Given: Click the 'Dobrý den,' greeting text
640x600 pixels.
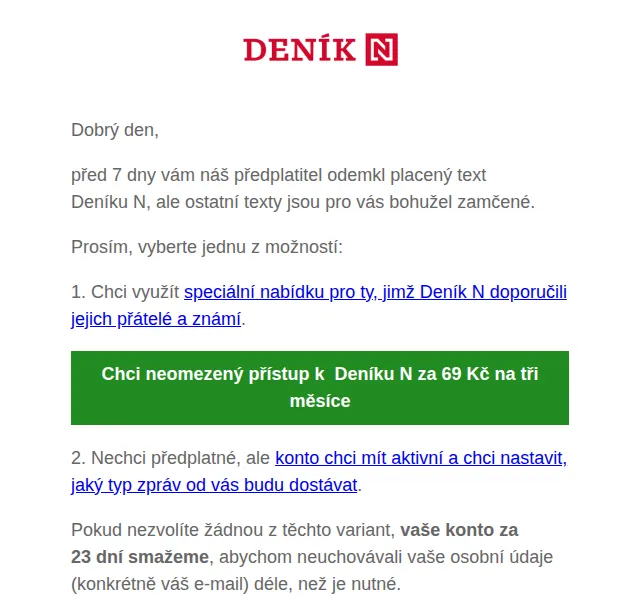Looking at the screenshot, I should point(115,130).
